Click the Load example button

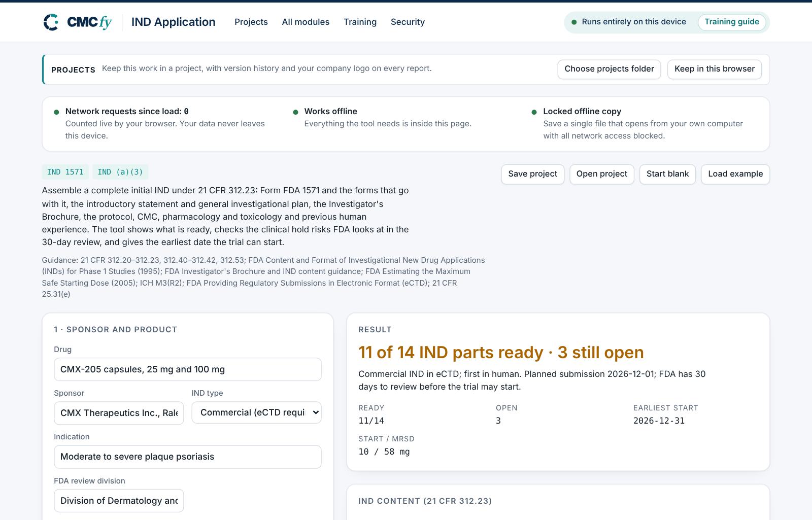tap(735, 174)
